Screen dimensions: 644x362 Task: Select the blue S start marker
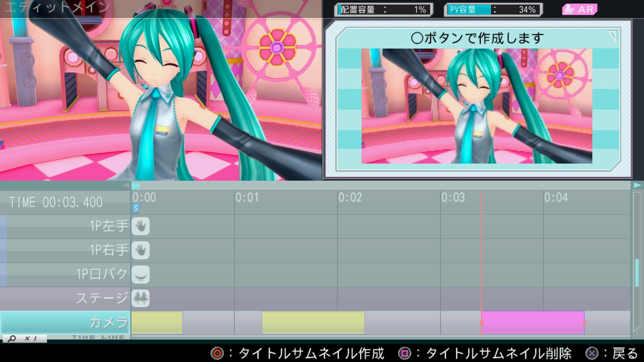click(136, 208)
